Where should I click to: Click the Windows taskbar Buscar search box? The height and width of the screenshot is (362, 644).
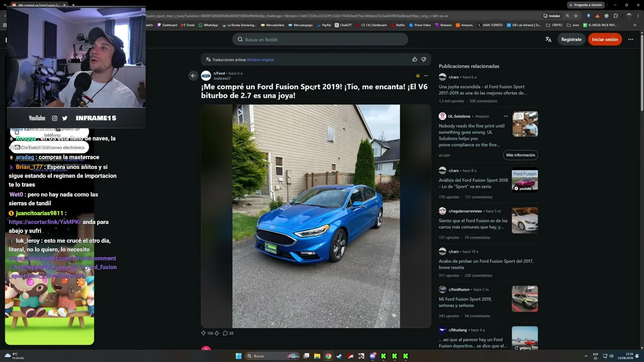[272, 356]
